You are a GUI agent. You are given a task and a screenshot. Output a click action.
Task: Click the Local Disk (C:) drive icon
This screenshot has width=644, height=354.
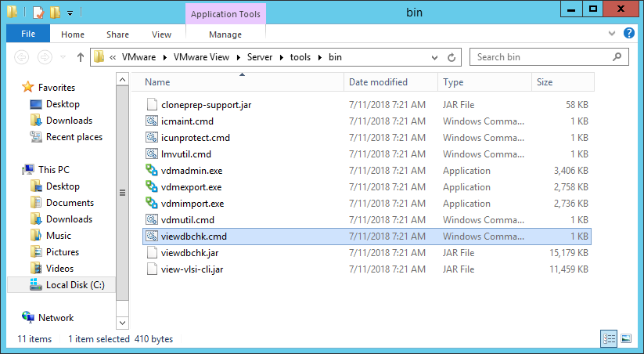tap(36, 284)
